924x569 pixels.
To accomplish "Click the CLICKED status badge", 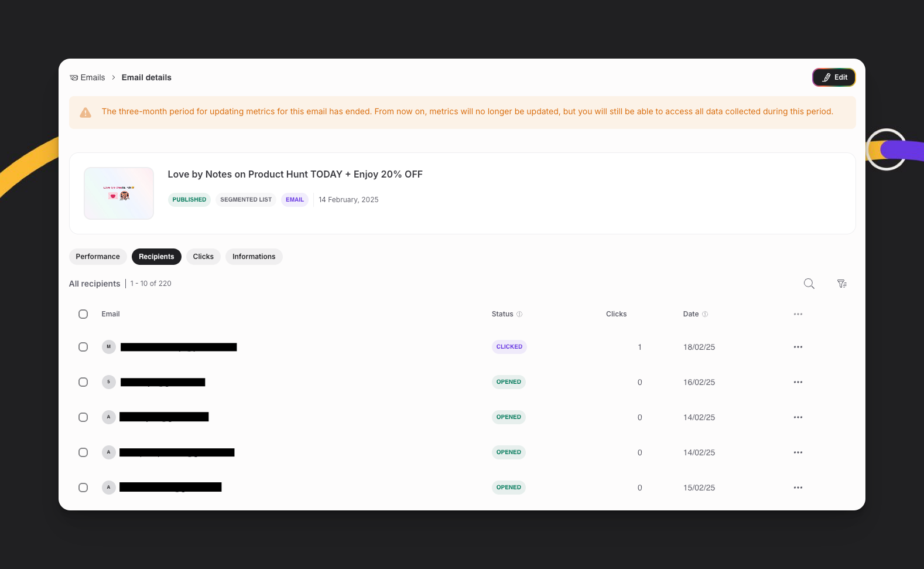I will point(509,347).
